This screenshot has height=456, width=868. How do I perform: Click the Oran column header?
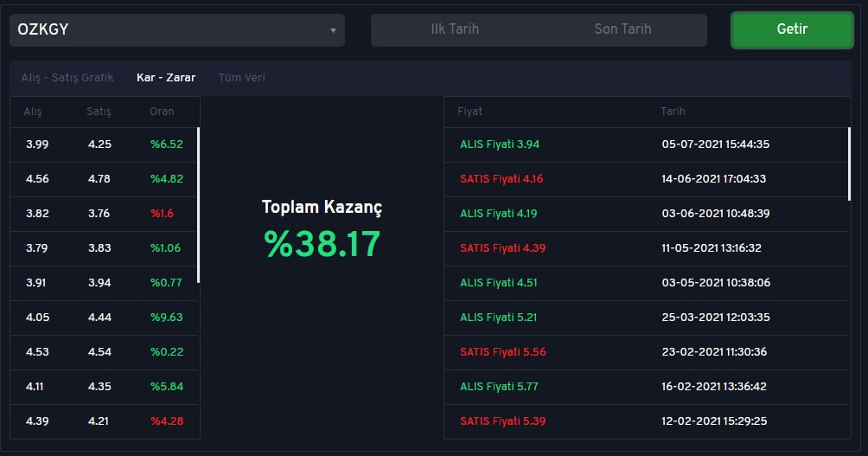162,112
